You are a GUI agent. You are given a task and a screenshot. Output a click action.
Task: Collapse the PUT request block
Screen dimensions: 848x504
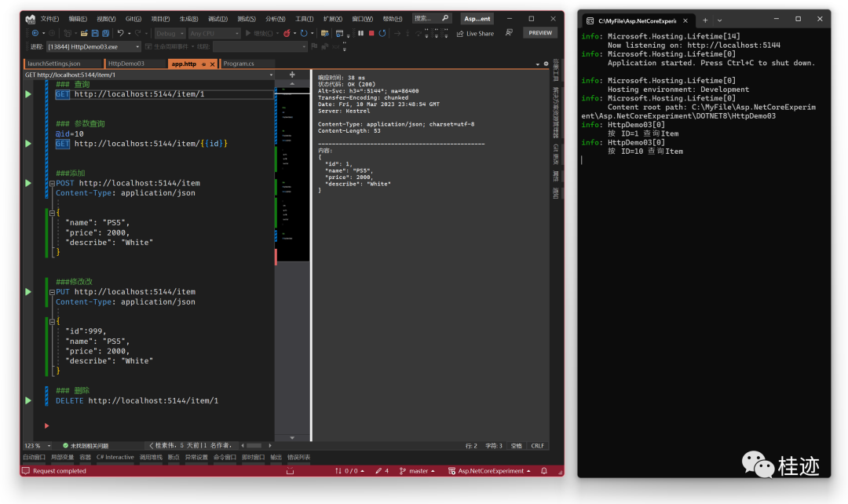(x=52, y=293)
